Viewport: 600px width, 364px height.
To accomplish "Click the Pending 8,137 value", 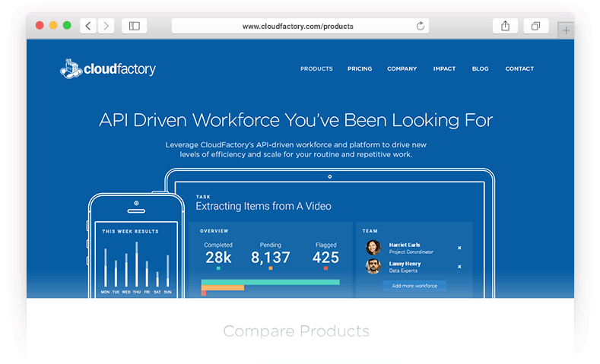I will click(270, 258).
